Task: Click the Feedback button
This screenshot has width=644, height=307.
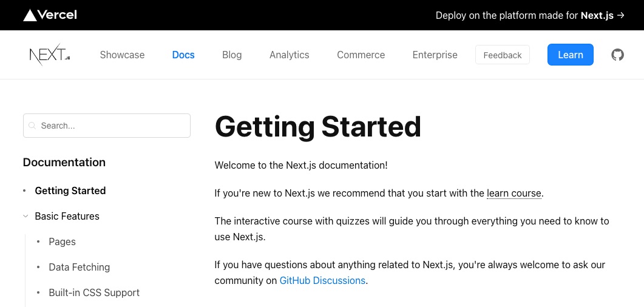Action: [503, 55]
